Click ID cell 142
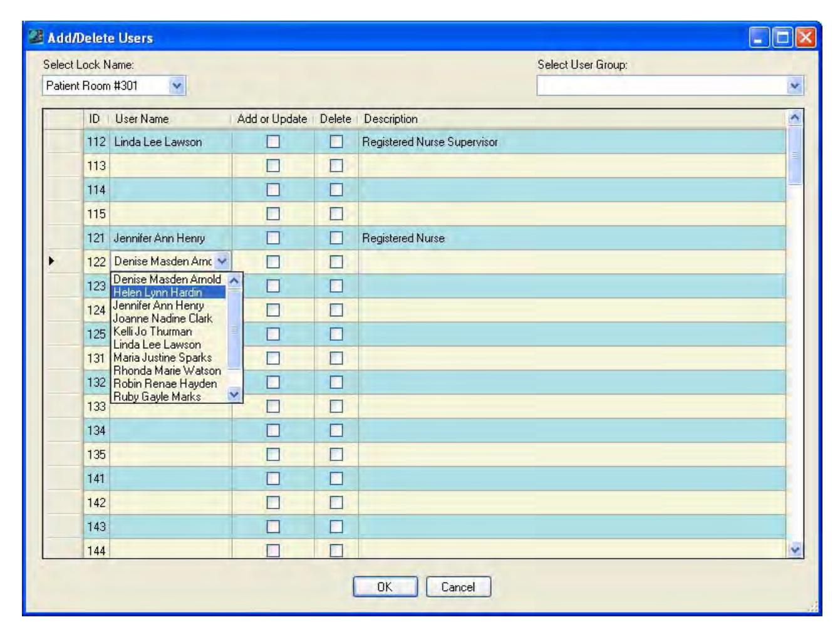This screenshot has width=840, height=637. 96,502
